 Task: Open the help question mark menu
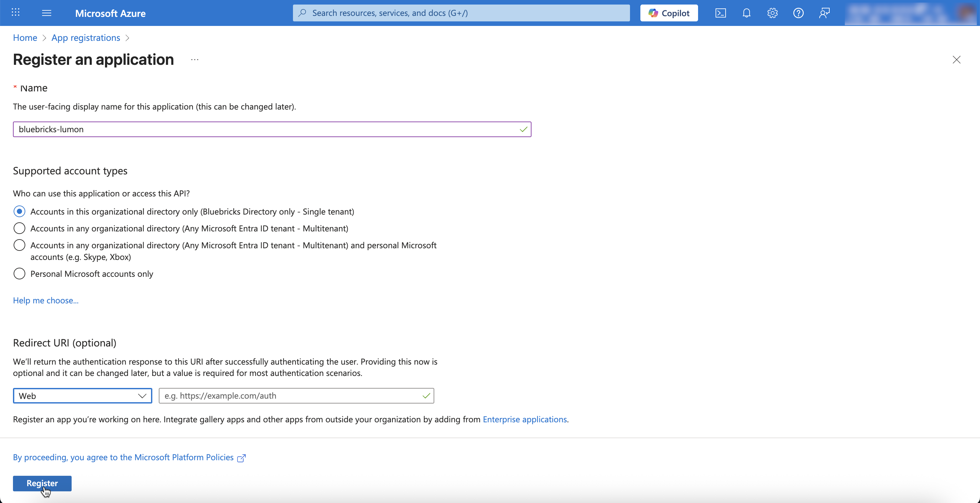click(x=798, y=13)
